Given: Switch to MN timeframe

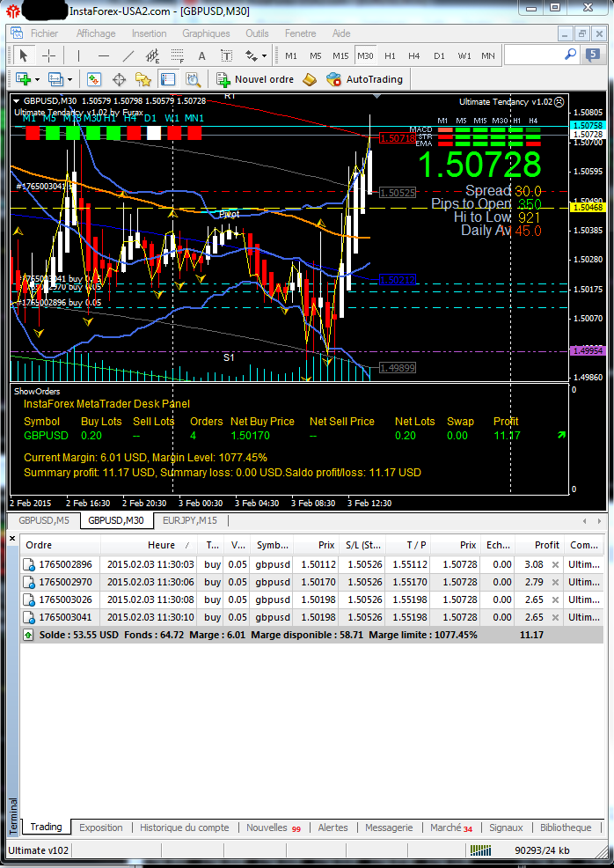Looking at the screenshot, I should (x=488, y=56).
